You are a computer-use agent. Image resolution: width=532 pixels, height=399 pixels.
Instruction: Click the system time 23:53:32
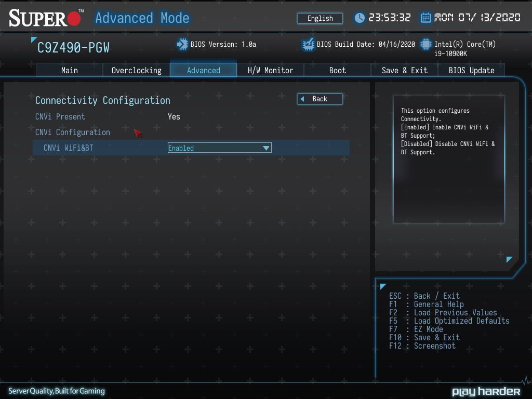click(390, 18)
